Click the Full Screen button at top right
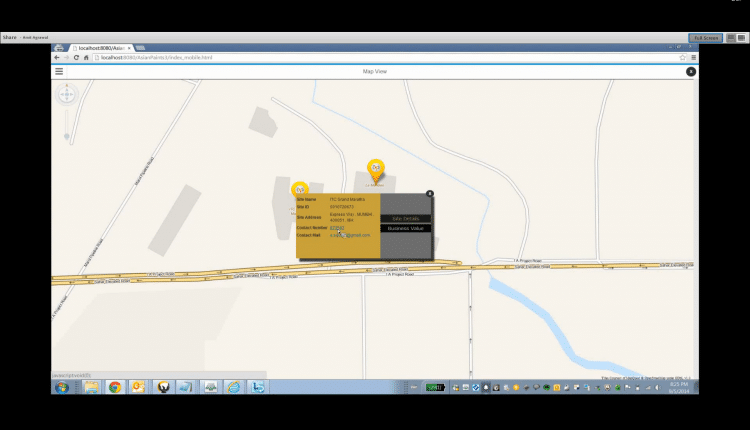Screen dimensions: 750x430 point(704,37)
